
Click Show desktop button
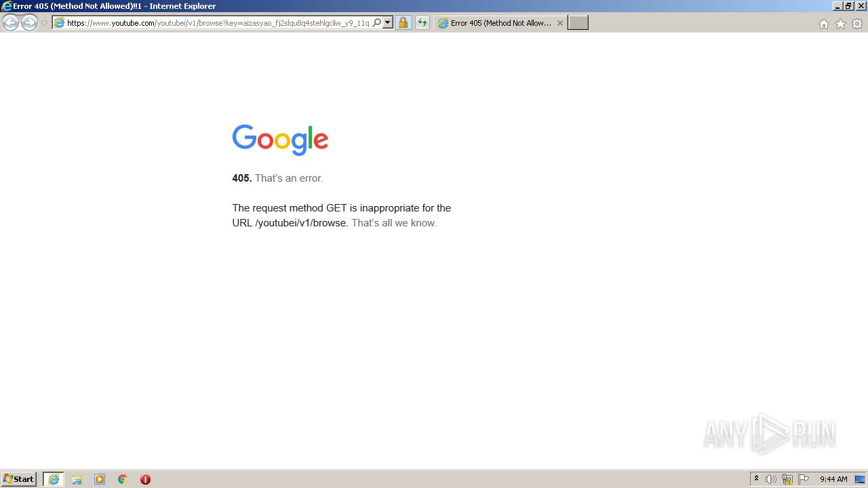point(860,479)
